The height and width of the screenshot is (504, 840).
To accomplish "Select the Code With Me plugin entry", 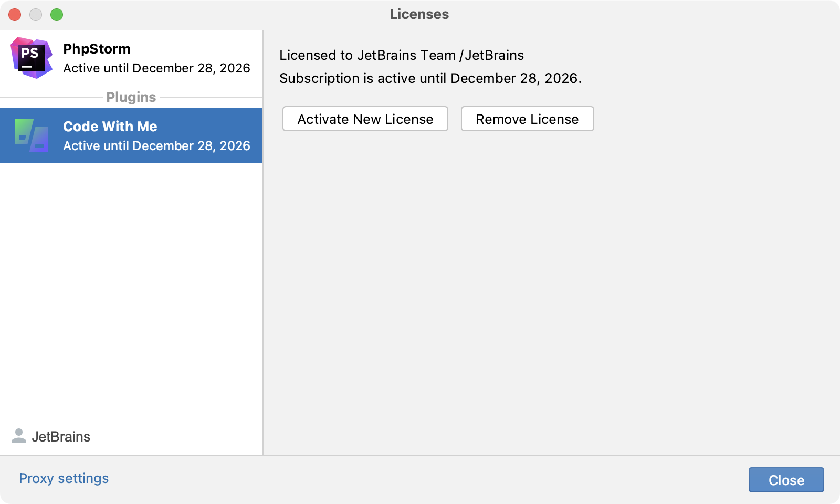I will (131, 135).
